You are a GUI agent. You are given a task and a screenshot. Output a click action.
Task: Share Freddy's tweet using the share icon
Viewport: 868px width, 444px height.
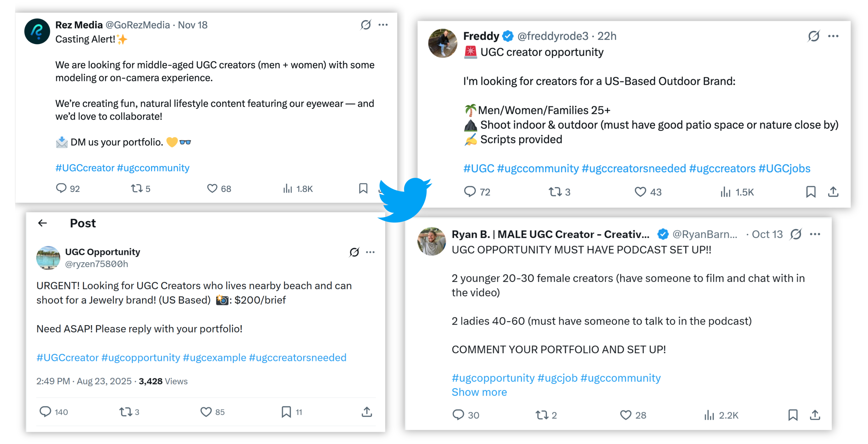(x=833, y=192)
